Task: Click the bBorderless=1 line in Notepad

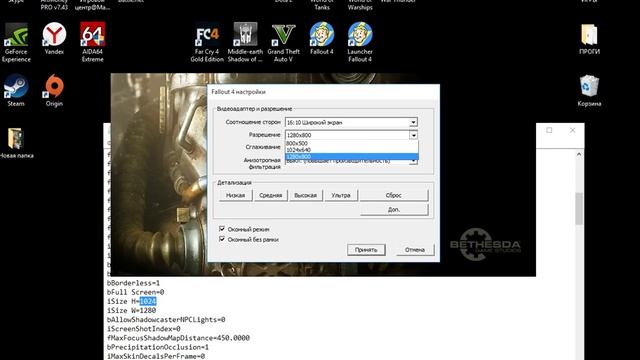Action: click(x=133, y=283)
